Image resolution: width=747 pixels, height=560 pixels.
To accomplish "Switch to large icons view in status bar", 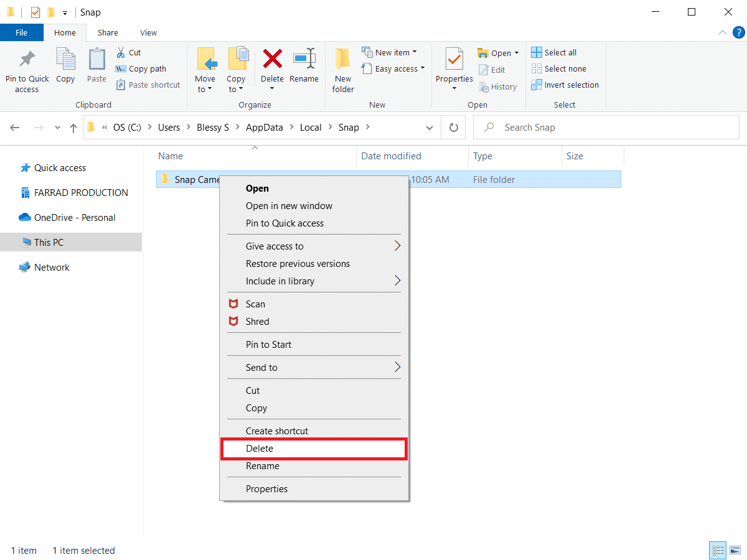I will click(x=735, y=550).
